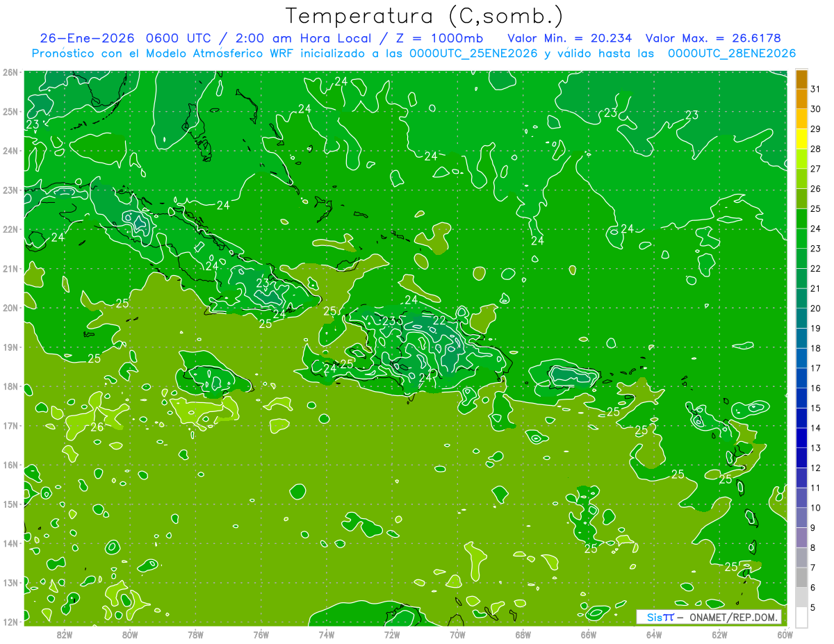834x644 pixels.
Task: Click the '62W' longitude axis label
Action: tap(719, 634)
